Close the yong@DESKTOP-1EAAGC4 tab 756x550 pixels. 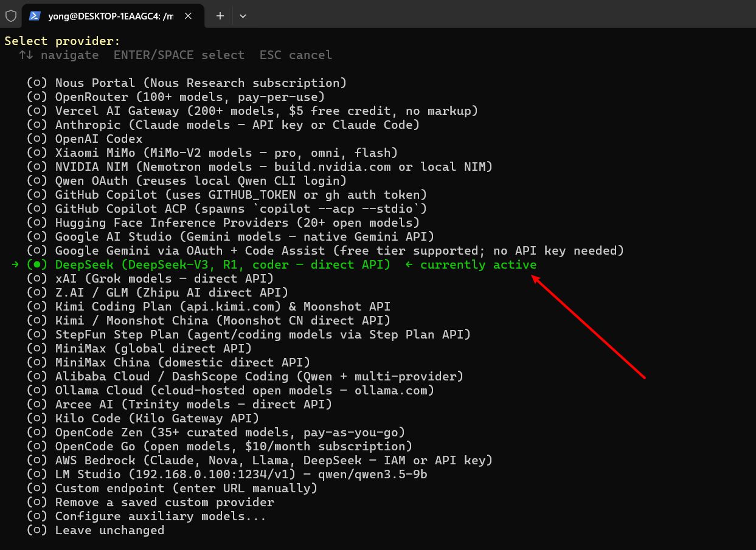click(x=189, y=16)
